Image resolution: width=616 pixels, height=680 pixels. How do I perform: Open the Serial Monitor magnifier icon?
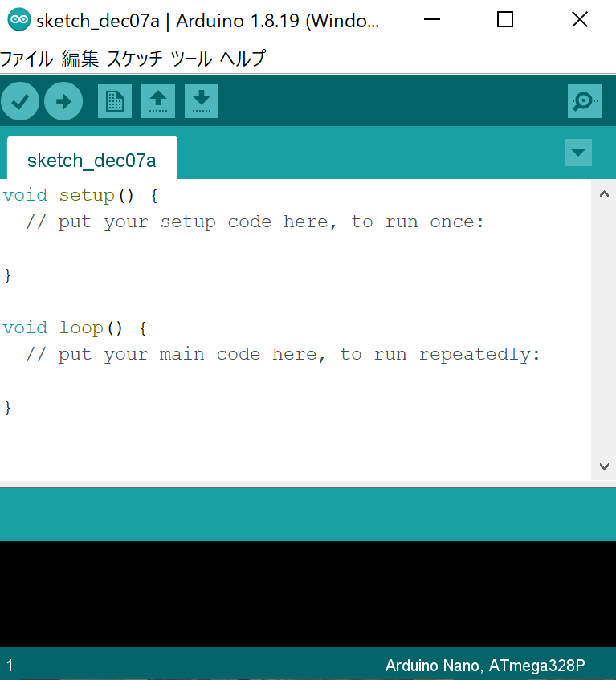coord(584,101)
